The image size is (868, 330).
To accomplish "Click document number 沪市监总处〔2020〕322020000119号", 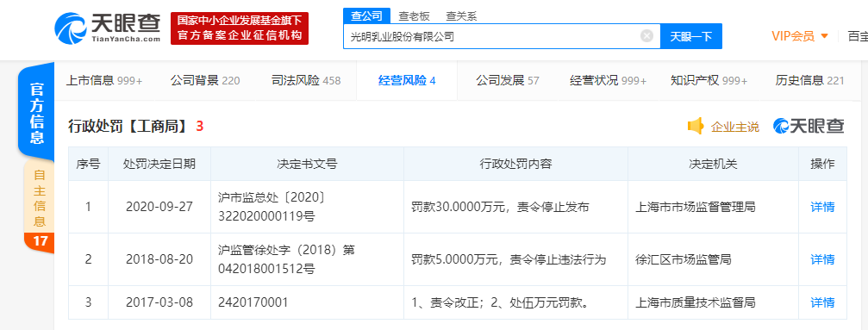I will coord(272,207).
